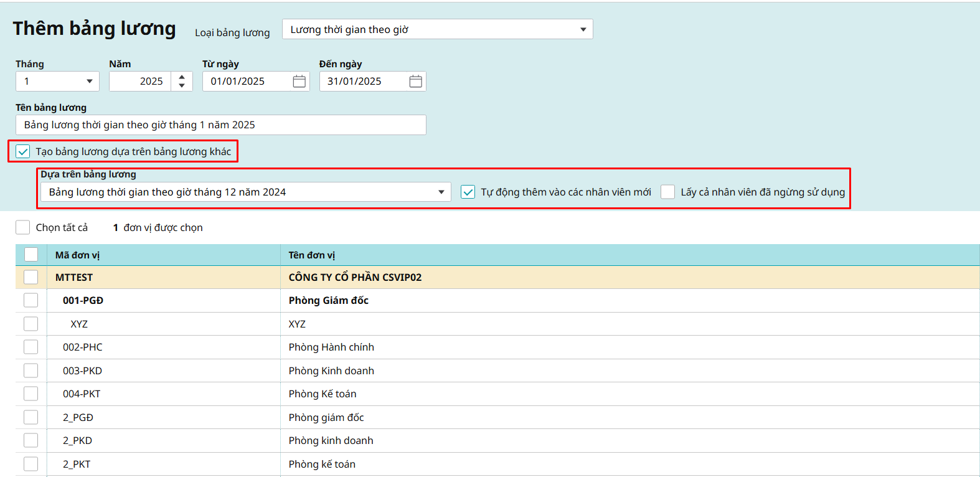This screenshot has width=980, height=477.
Task: Tick the 004-PKT Phòng Kế toán checkbox
Action: pyautogui.click(x=31, y=394)
